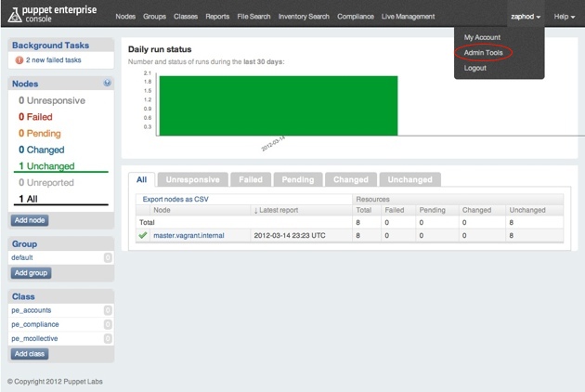Open the Background Tasks heading link
This screenshot has width=585, height=392.
click(x=50, y=46)
